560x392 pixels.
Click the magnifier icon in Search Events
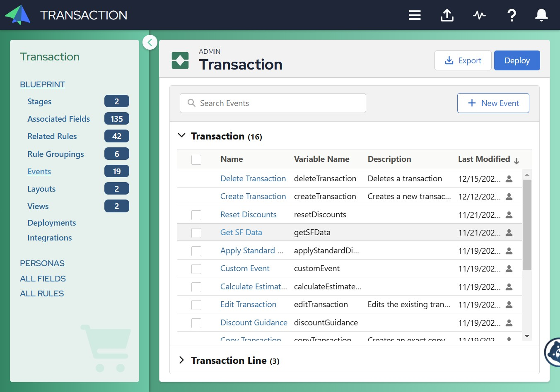point(191,103)
